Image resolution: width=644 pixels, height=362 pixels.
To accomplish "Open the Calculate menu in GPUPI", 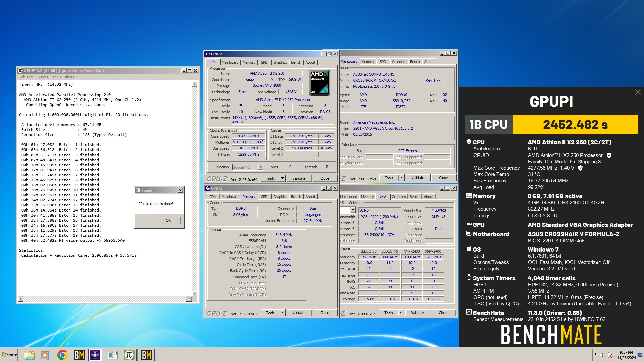I will 26,77.
